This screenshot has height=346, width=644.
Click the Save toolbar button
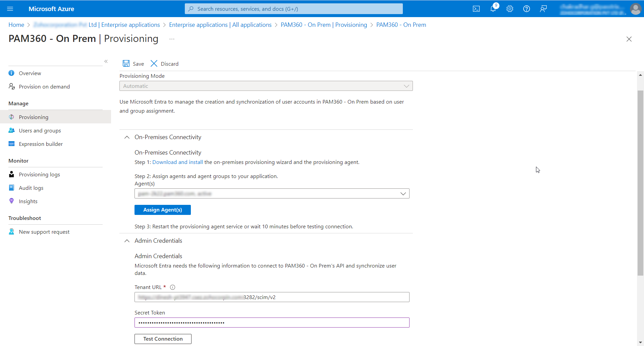(x=133, y=64)
